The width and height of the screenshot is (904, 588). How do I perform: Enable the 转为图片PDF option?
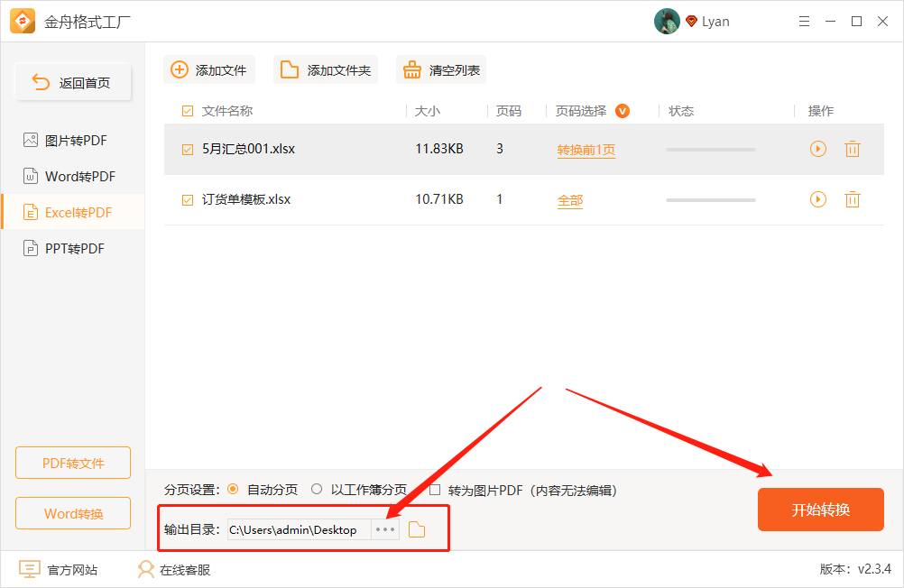[x=435, y=490]
